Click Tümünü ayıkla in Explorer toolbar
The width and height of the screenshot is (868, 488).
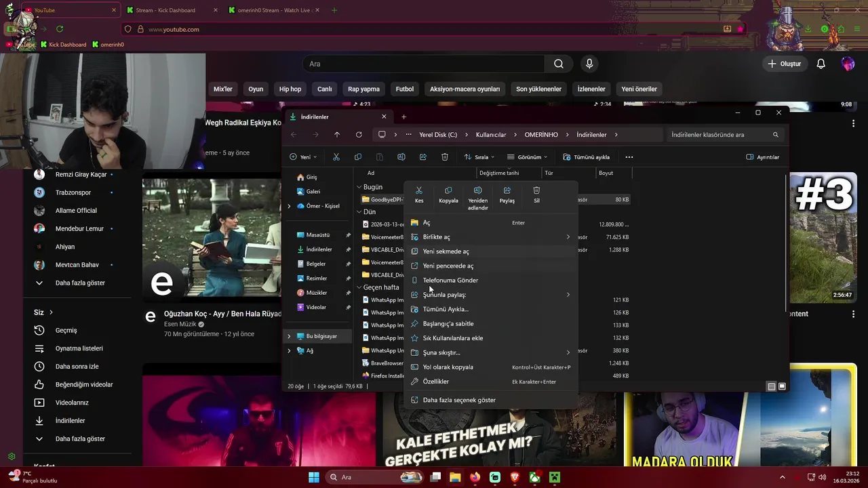586,157
